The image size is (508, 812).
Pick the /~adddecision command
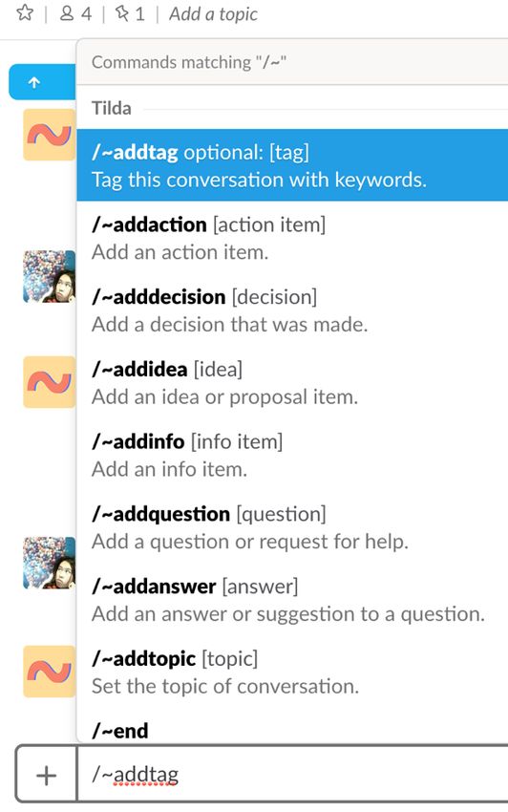click(292, 310)
